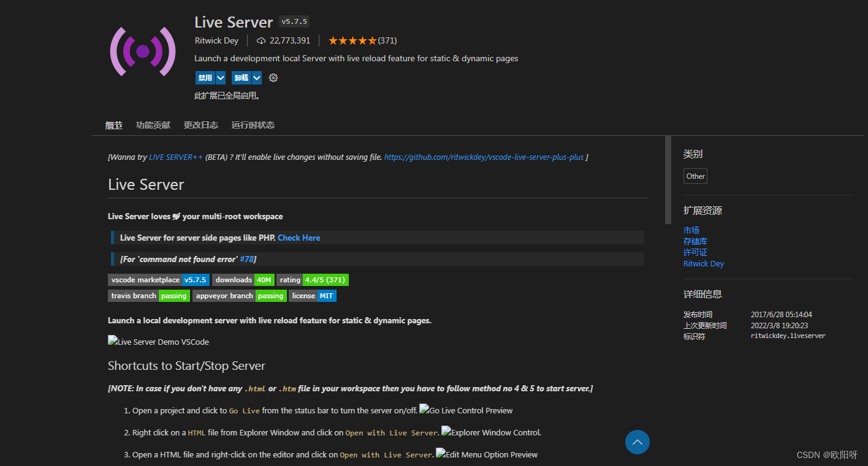Click the 上次更新时间 label
868x466 pixels.
coord(705,325)
